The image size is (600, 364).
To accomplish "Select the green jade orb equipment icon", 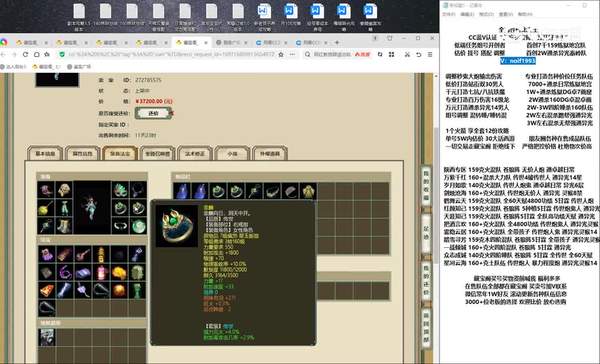I will [138, 226].
